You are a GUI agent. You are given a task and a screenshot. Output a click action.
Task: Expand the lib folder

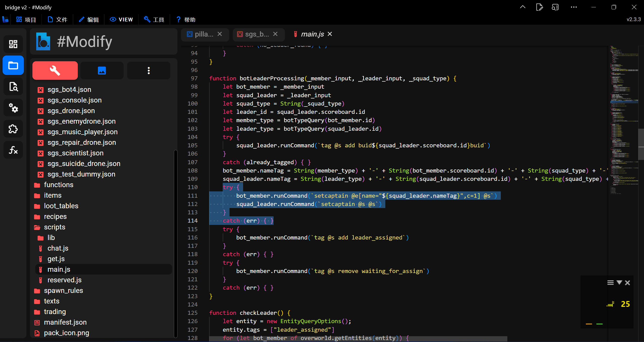point(103,238)
